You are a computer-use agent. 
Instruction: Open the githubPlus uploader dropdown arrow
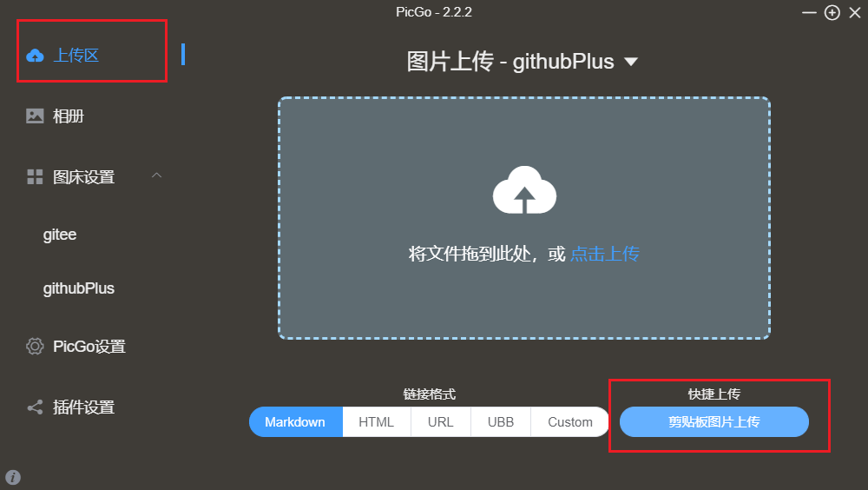click(x=631, y=62)
